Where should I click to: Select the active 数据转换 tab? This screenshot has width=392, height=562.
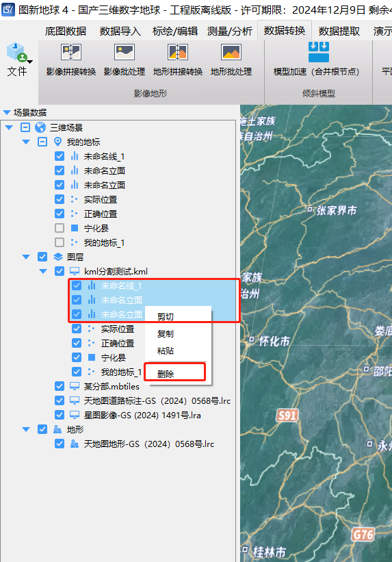pyautogui.click(x=285, y=31)
